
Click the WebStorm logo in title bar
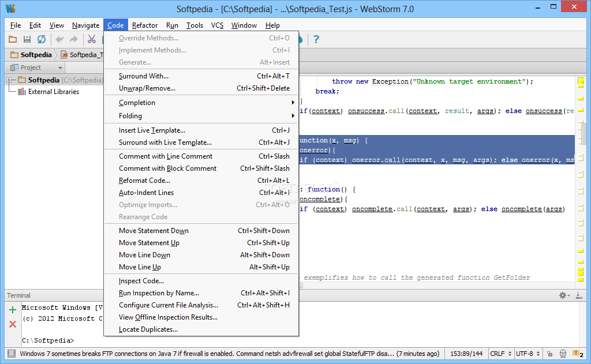pos(10,8)
